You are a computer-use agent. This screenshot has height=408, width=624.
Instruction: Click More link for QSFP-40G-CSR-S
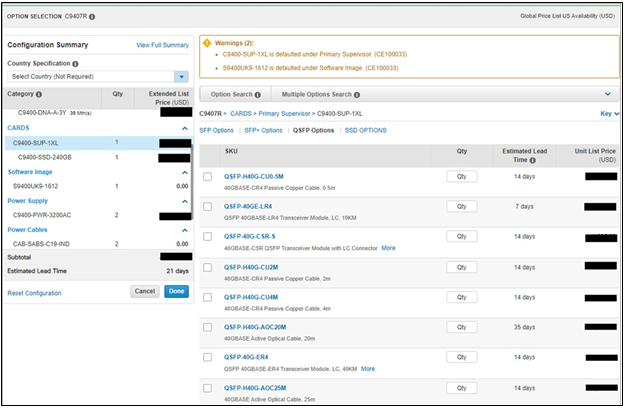[x=388, y=248]
